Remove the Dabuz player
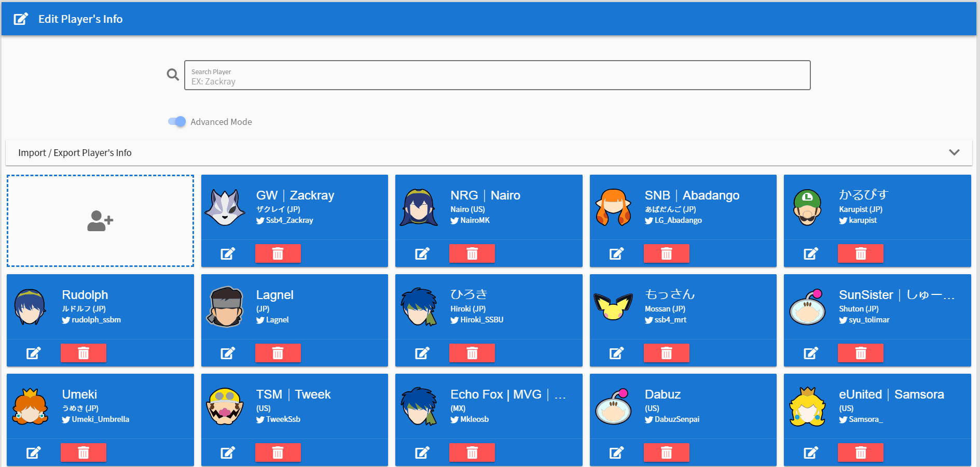 (667, 452)
